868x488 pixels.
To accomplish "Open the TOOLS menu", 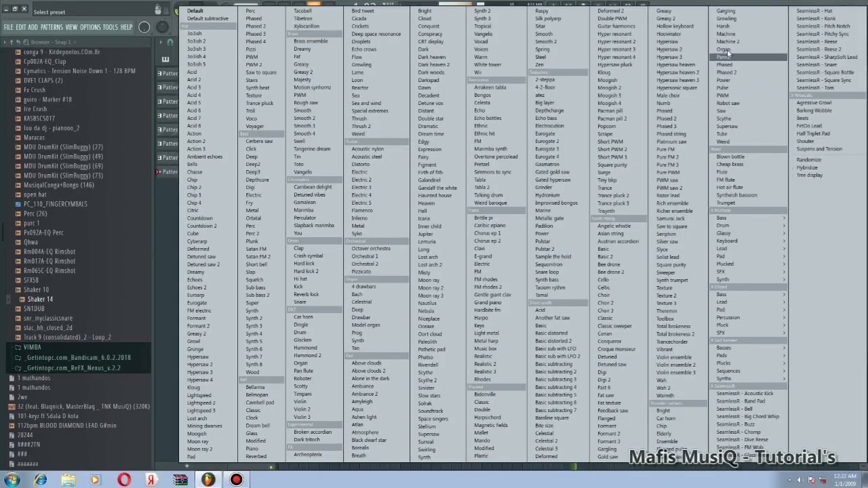I will coord(111,27).
